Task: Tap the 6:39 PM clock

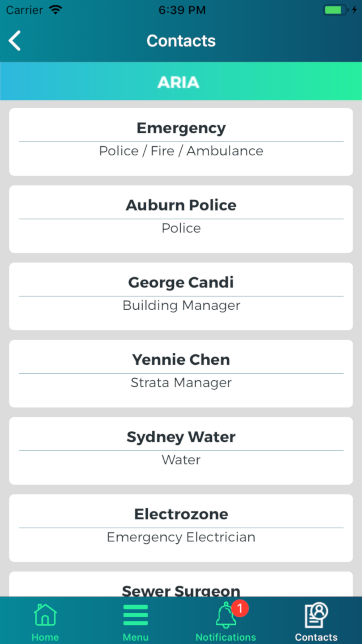Action: [x=182, y=10]
